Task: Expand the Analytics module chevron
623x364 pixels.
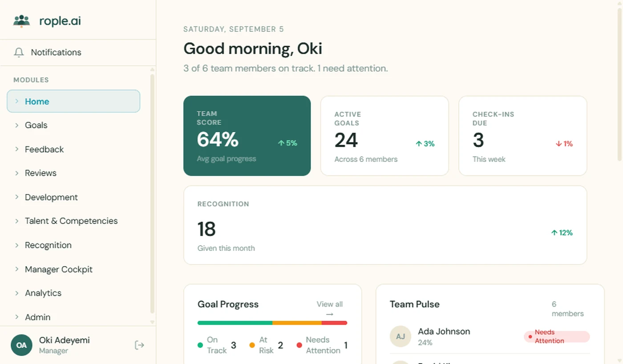Action: (x=17, y=293)
